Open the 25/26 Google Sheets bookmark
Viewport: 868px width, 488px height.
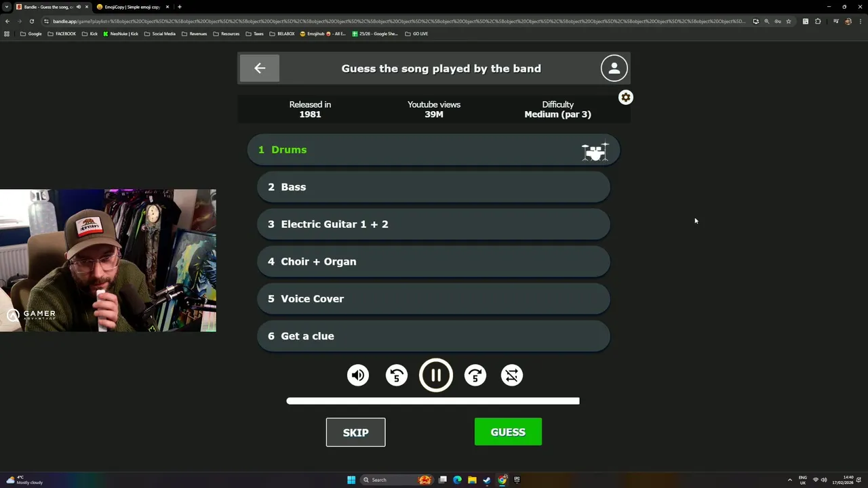(x=375, y=33)
